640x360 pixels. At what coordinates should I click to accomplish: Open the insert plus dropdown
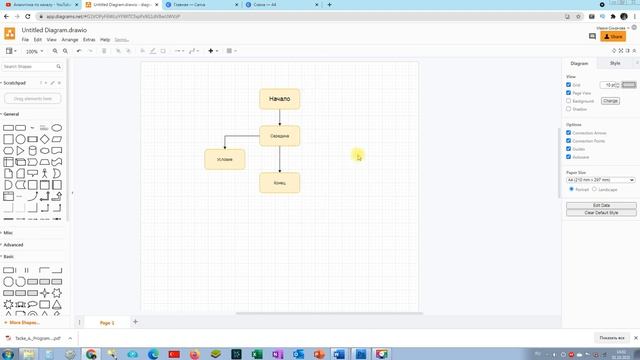(x=213, y=51)
